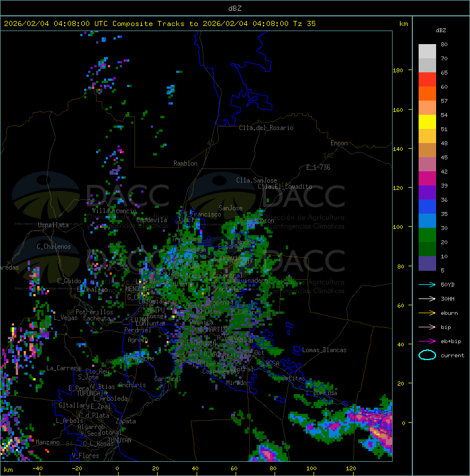Click the 'Clla.SanJose' map label
The image size is (470, 476).
256,180
